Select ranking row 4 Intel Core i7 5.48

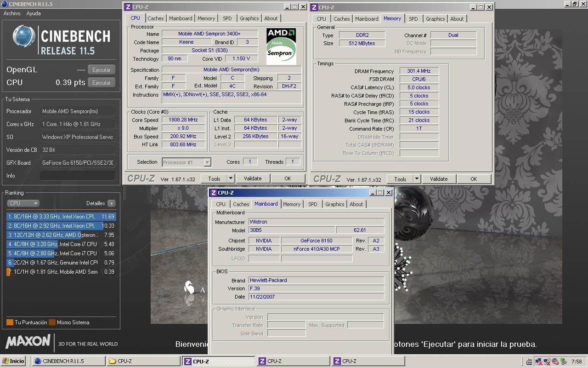[x=61, y=244]
